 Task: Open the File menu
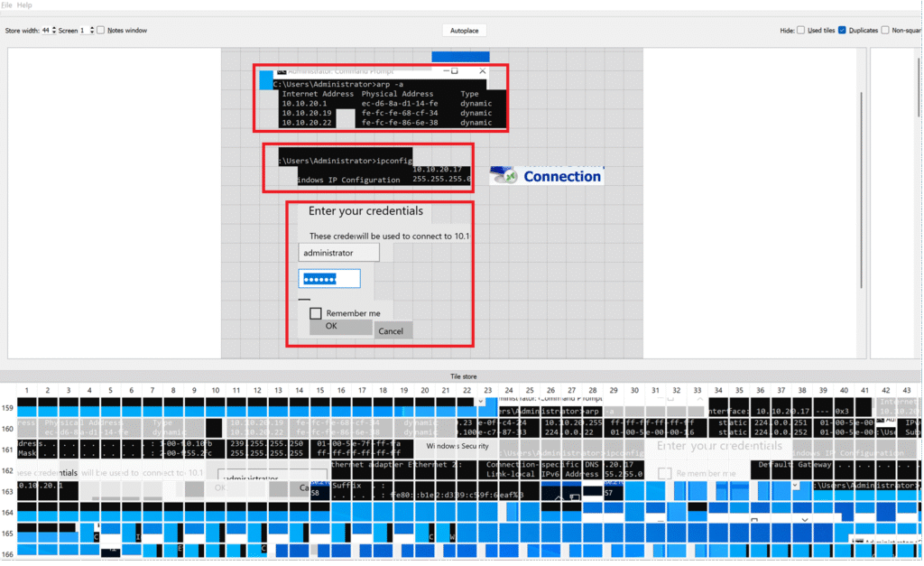click(6, 5)
